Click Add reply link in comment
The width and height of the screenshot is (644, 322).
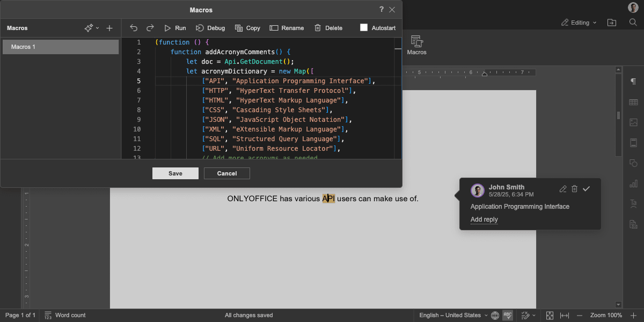tap(484, 219)
